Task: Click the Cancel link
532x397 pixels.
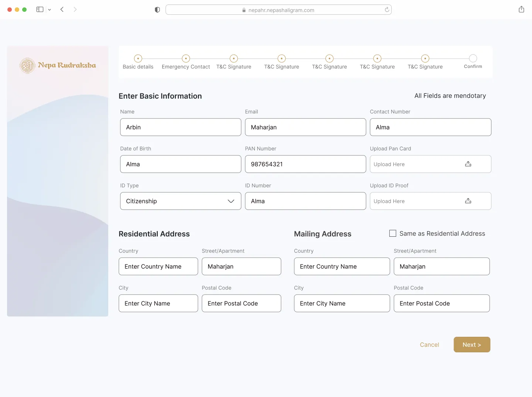Action: pos(429,345)
